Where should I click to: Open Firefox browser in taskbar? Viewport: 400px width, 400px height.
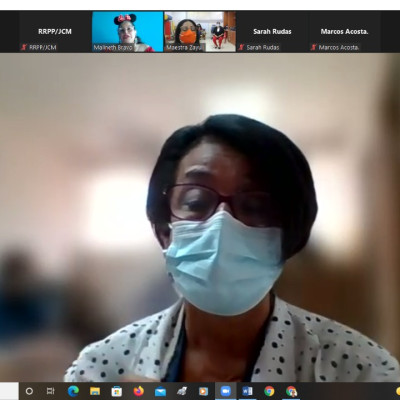(x=138, y=391)
